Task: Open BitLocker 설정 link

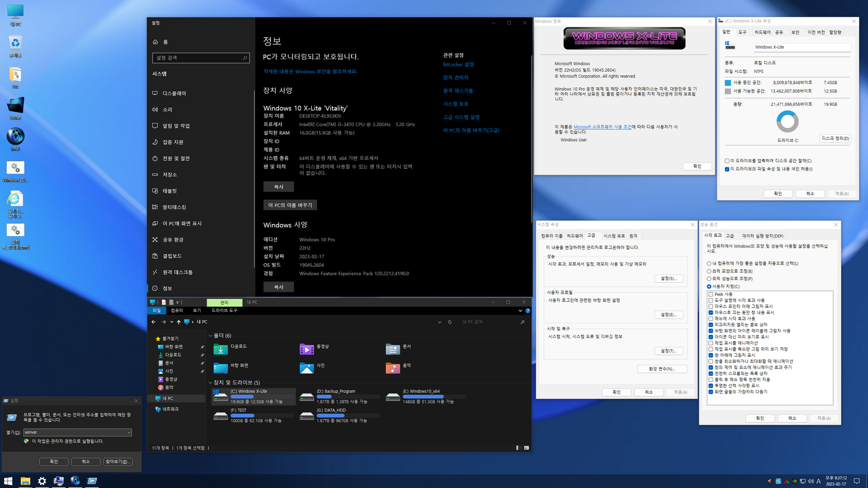Action: click(459, 65)
